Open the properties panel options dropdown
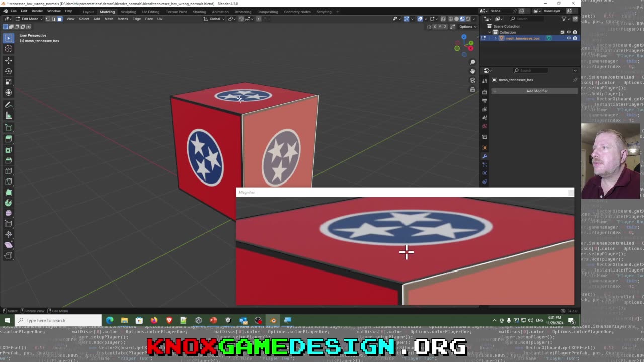Image resolution: width=644 pixels, height=362 pixels. 575,70
